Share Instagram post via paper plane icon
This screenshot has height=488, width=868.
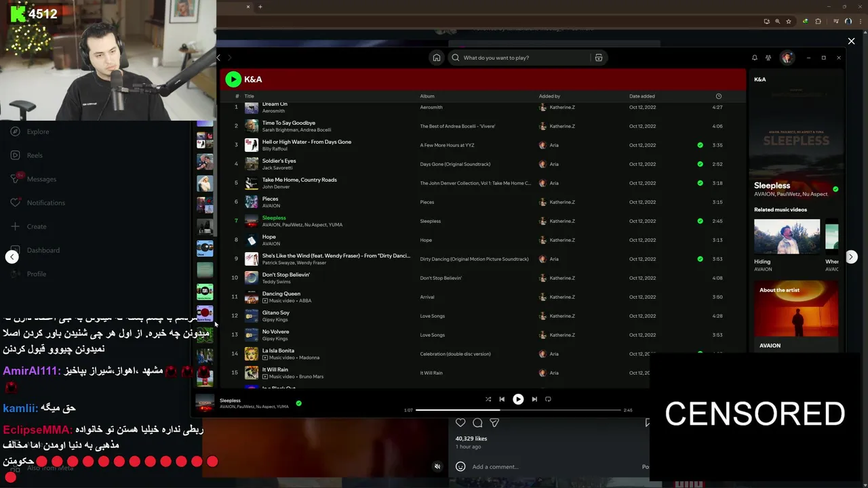(494, 423)
